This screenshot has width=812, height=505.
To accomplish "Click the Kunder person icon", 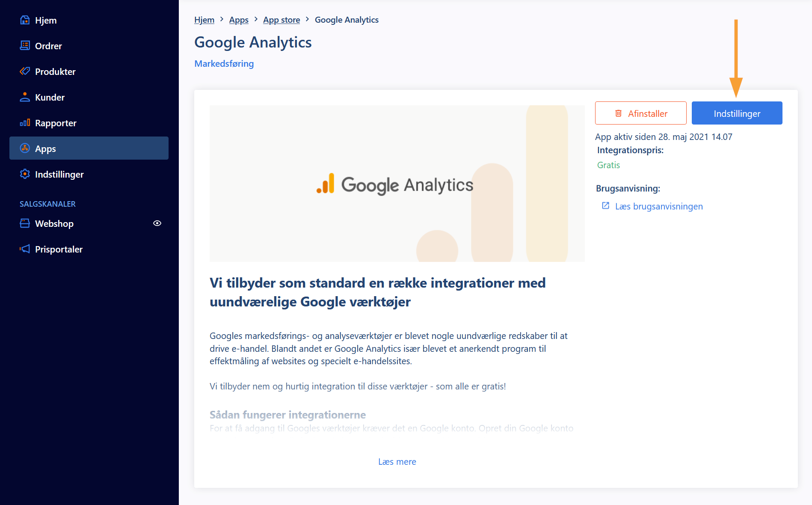I will [x=25, y=97].
